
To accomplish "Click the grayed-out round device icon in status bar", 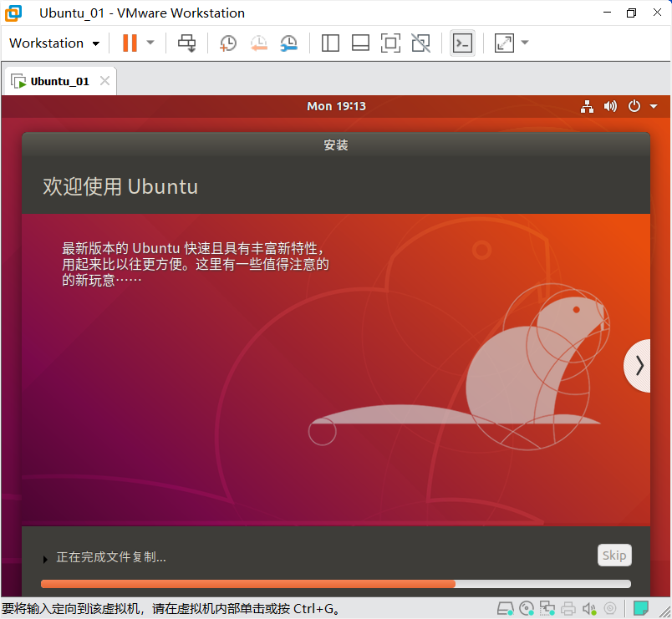I will click(610, 608).
